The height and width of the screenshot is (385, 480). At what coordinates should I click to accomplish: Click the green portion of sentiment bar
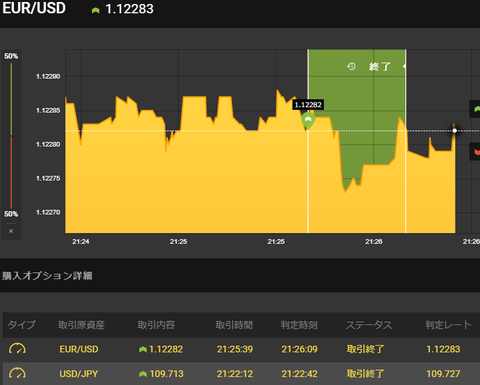(x=11, y=99)
